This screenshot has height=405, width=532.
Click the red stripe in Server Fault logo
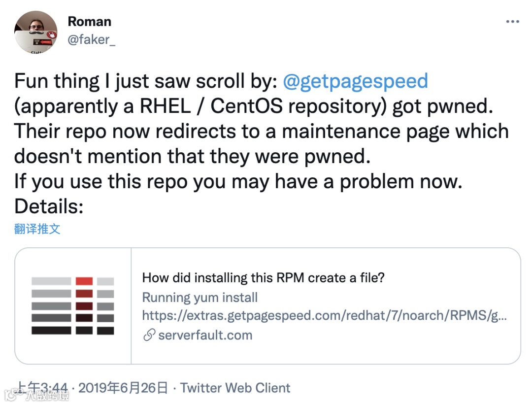coord(84,281)
